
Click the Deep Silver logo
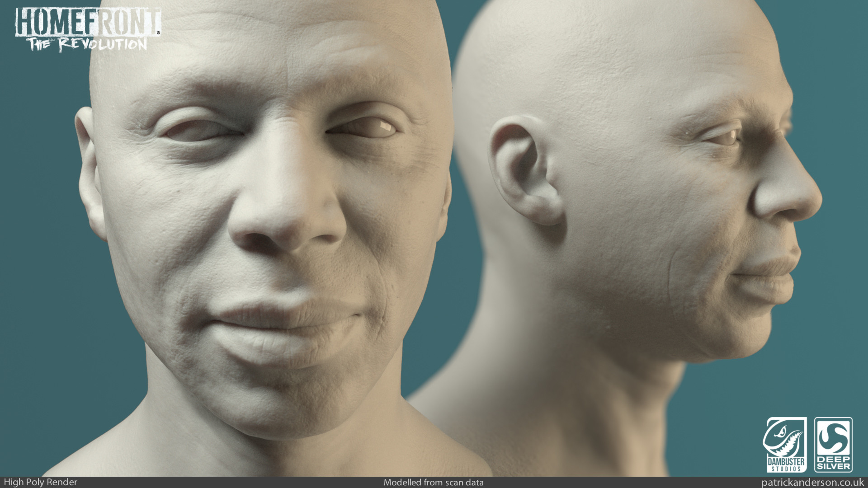833,445
